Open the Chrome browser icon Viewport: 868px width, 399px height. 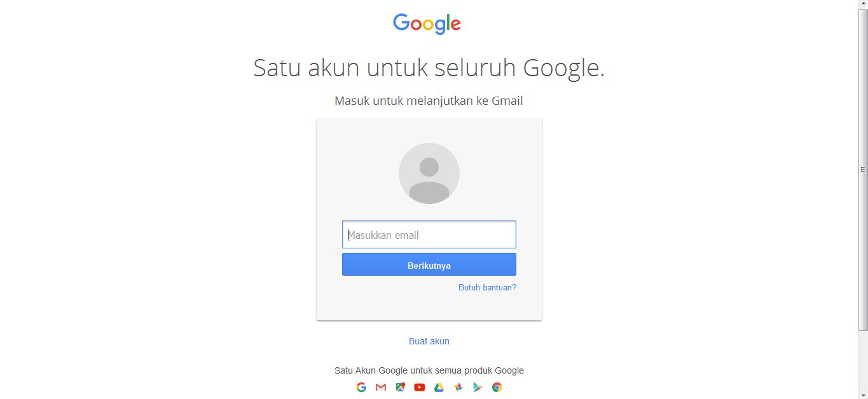[x=497, y=387]
